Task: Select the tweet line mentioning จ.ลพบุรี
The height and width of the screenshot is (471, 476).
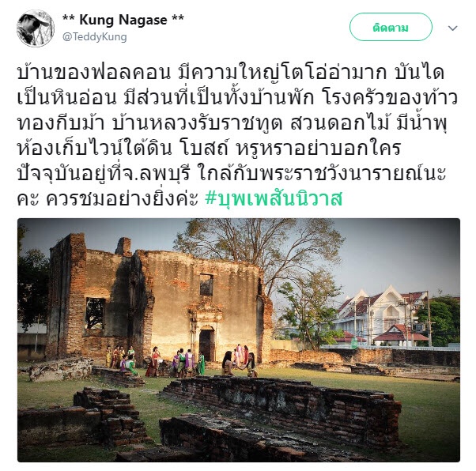Action: [232, 173]
